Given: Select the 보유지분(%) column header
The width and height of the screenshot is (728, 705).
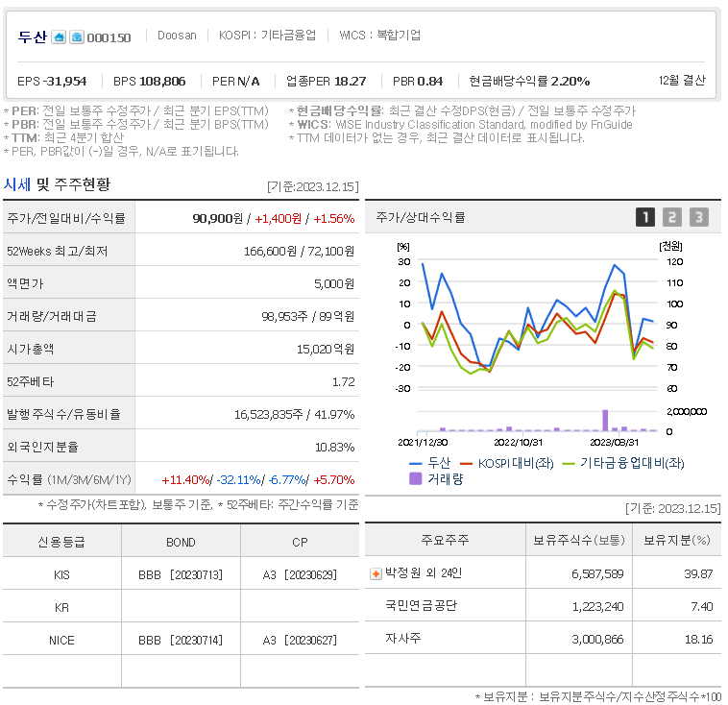Looking at the screenshot, I should coord(676,540).
